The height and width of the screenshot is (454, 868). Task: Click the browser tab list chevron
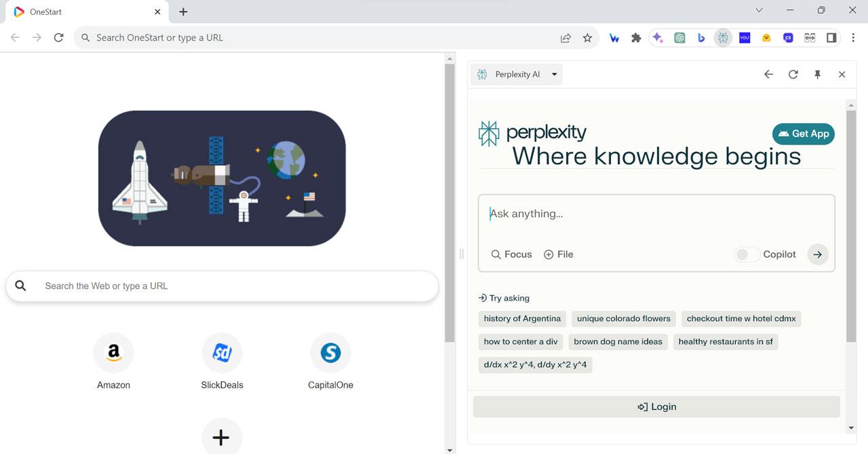(x=759, y=10)
